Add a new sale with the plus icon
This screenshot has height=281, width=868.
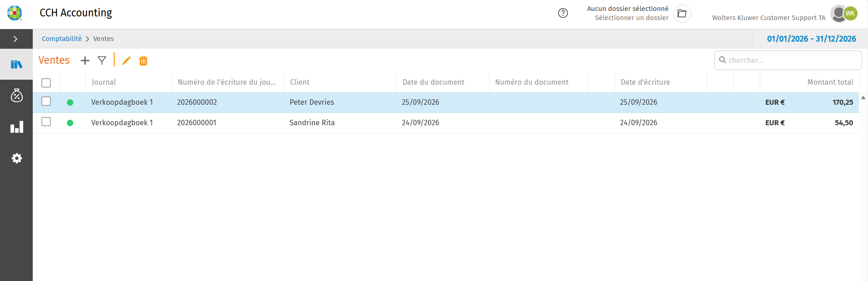tap(85, 61)
